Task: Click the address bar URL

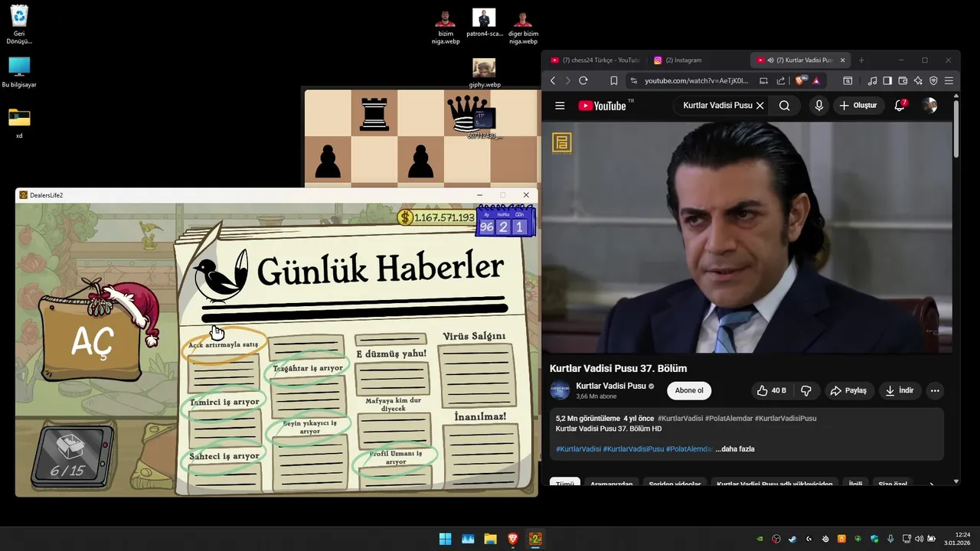Action: click(697, 81)
